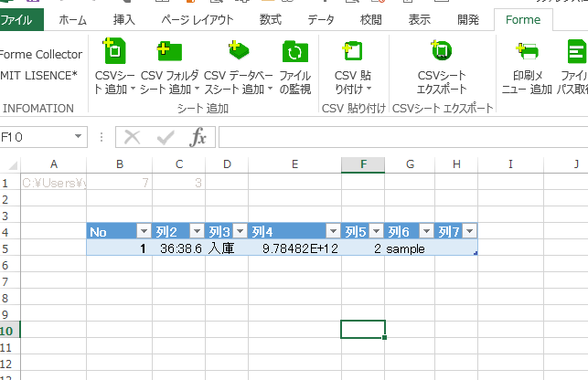This screenshot has height=380, width=588.
Task: Open the file monitoring (ファイルの監視) tool
Action: click(x=294, y=52)
